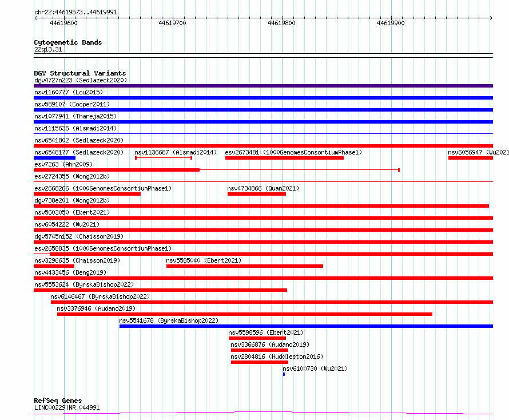Click the thin red nsv1136687 feature line

tap(164, 158)
